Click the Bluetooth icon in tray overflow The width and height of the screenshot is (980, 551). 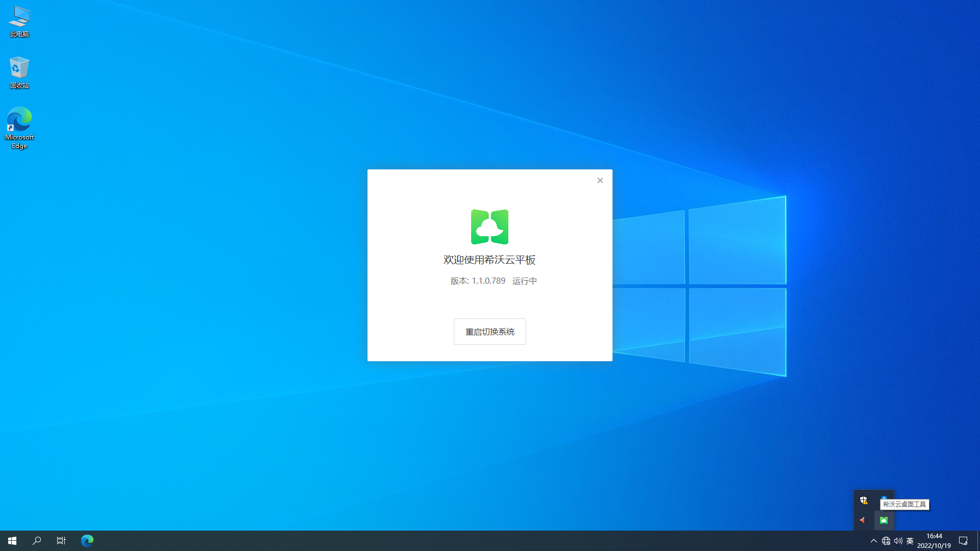coord(884,498)
